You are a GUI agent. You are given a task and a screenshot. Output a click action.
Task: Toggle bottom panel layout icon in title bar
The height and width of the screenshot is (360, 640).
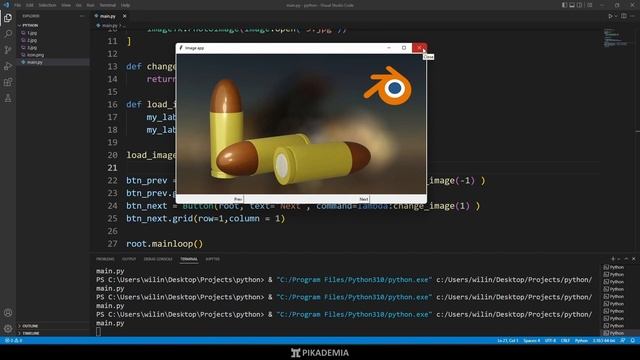pos(572,5)
